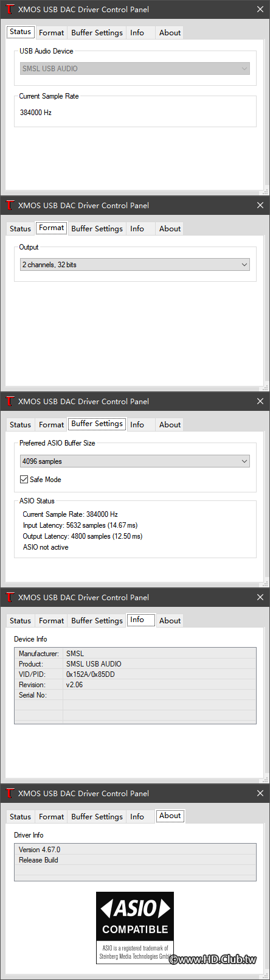This screenshot has height=980, width=270.
Task: Select active Format tab in the Output format window
Action: coord(51,228)
